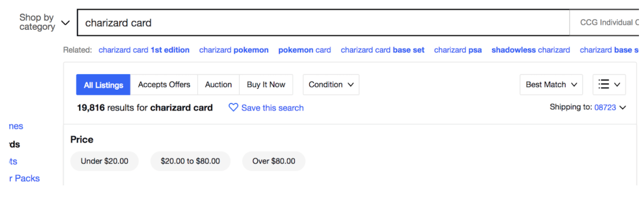Screen dimensions: 644x197
Task: Open the Condition filter dropdown
Action: click(x=331, y=85)
